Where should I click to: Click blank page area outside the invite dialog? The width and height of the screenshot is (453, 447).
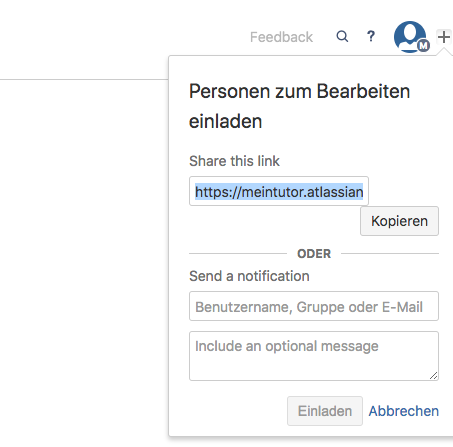click(83, 233)
